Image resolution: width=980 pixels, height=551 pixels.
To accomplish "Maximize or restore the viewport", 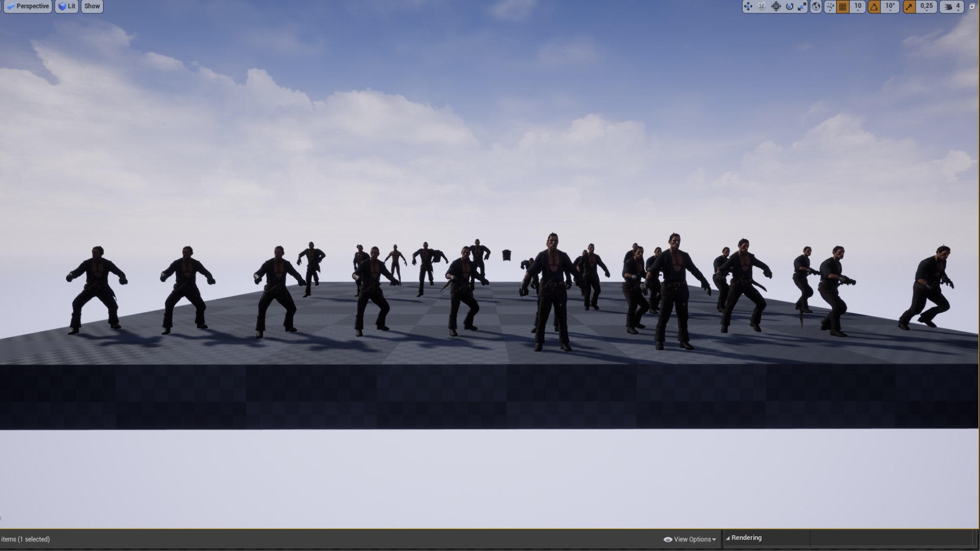I will (x=972, y=6).
